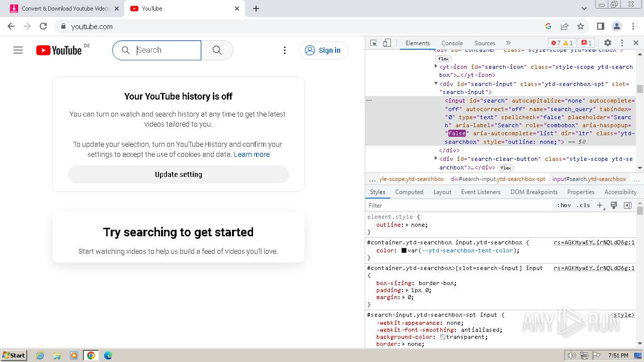Viewport: 644px width, 362px height.
Task: Open a new Chrome tab
Action: click(x=256, y=9)
